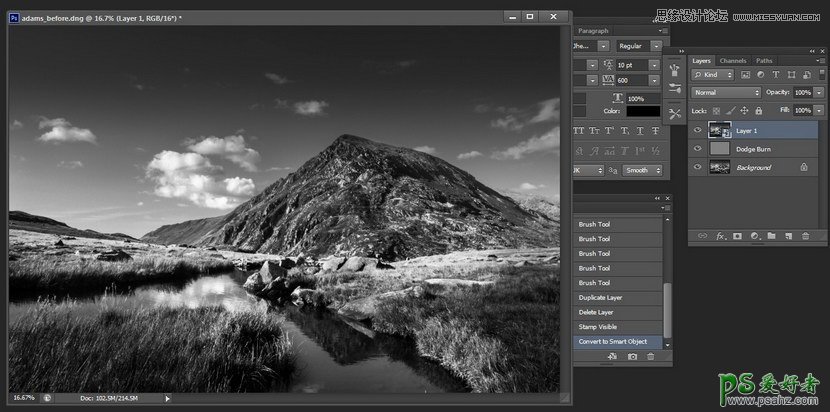This screenshot has height=412, width=830.
Task: Delete layer using Layers panel trash icon
Action: 806,236
